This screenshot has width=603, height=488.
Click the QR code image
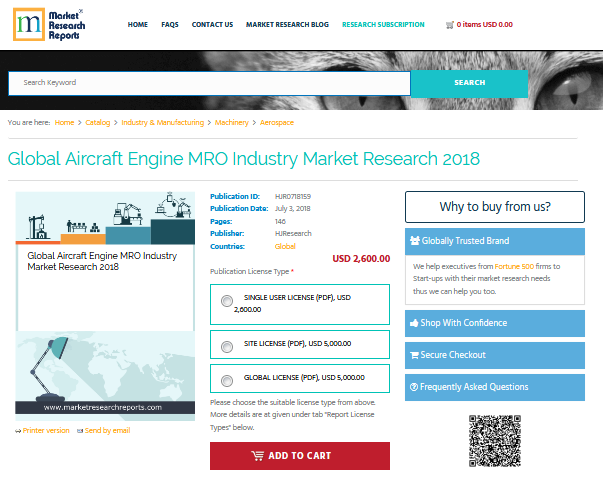coord(495,441)
